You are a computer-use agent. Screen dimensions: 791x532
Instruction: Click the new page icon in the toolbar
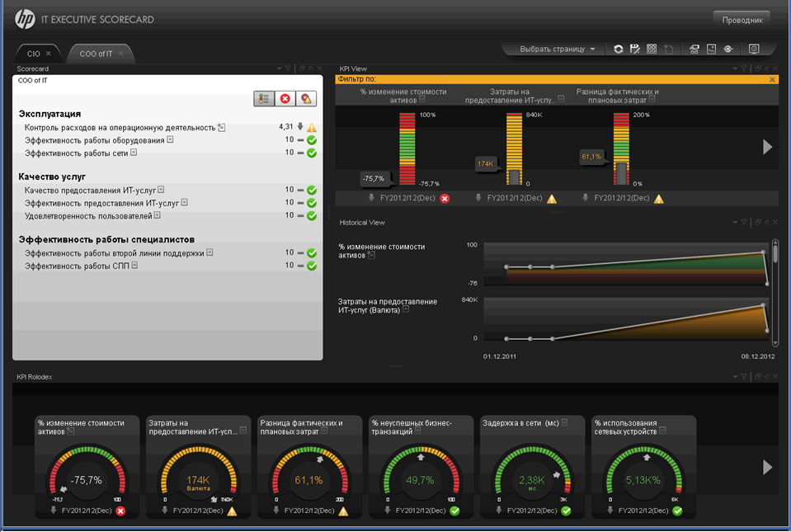coord(669,49)
